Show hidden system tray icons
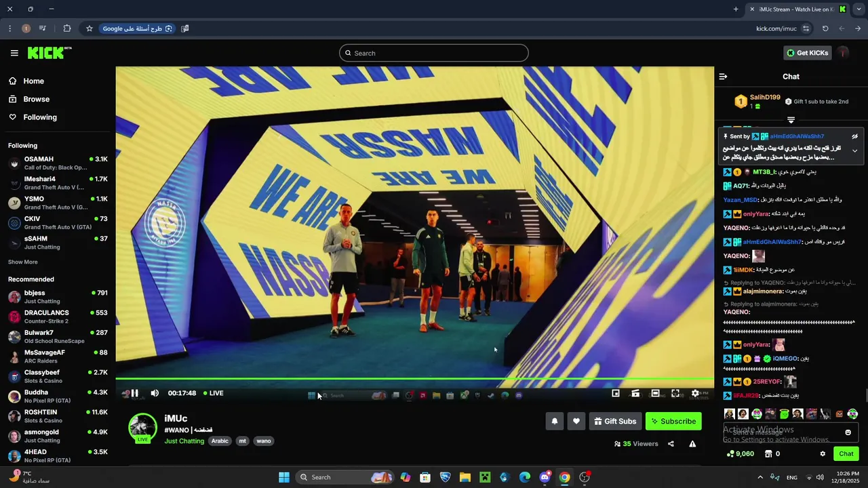This screenshot has width=868, height=488. (759, 477)
